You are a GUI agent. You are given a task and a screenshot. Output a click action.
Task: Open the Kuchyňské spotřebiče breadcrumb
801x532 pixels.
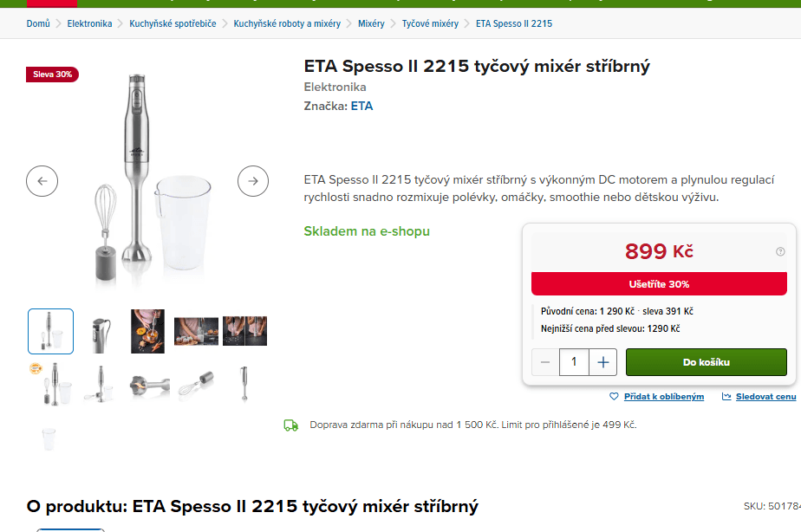[173, 23]
